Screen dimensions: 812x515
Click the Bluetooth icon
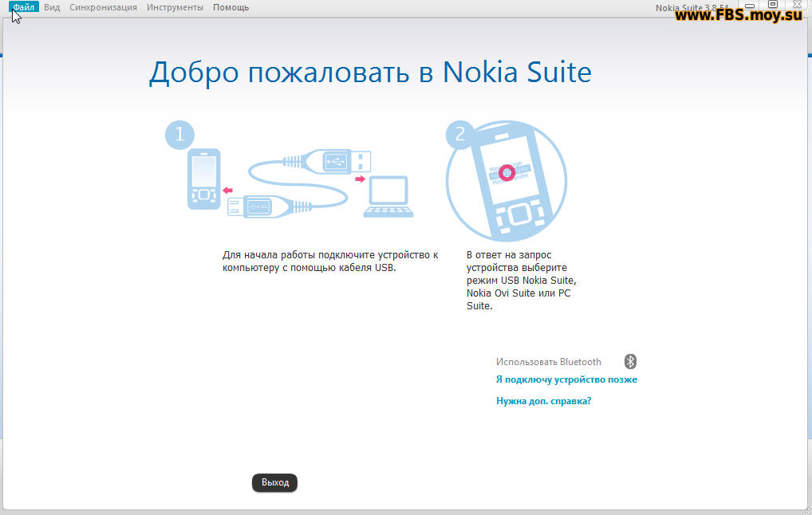click(x=630, y=361)
